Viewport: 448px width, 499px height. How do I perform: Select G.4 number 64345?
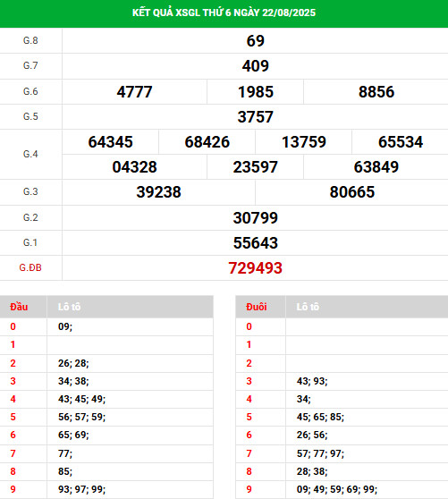110,142
